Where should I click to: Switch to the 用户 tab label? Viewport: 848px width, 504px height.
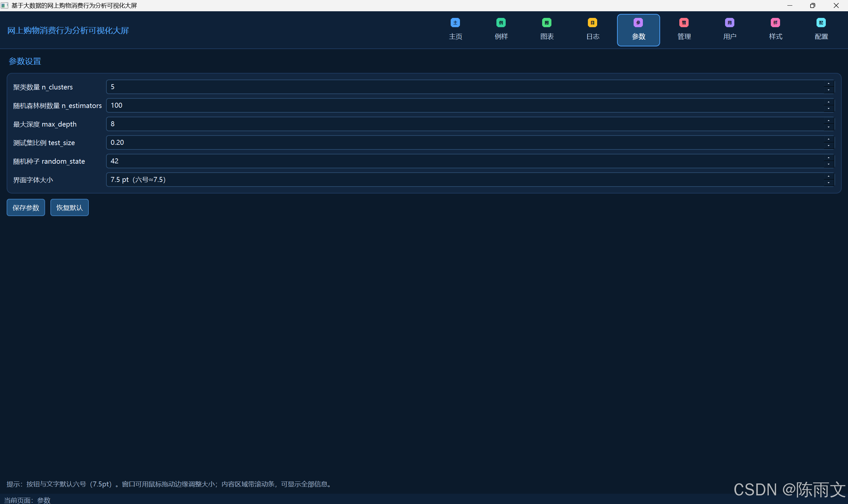click(730, 36)
